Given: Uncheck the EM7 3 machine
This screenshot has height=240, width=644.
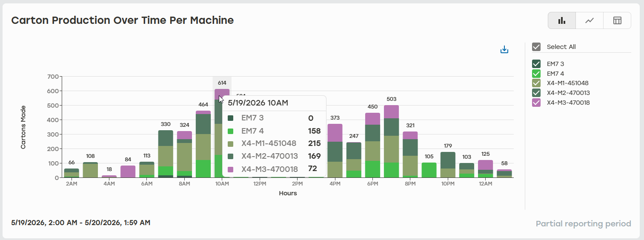Looking at the screenshot, I should pos(536,64).
